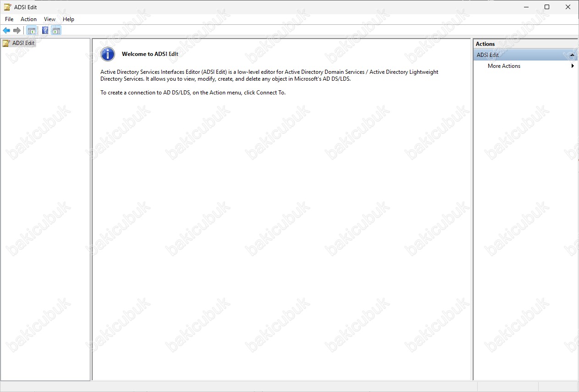Minimize the ADSI Edit window

click(x=525, y=7)
